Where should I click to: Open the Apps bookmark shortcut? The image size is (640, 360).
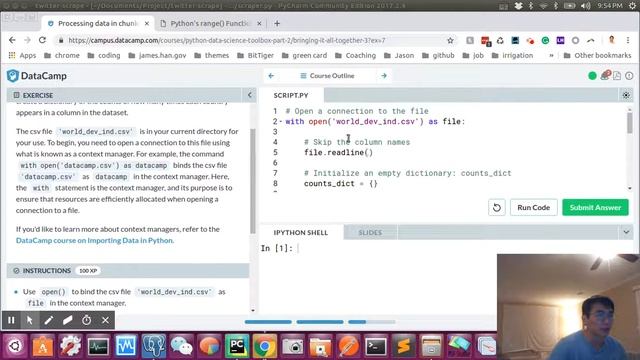pos(22,55)
